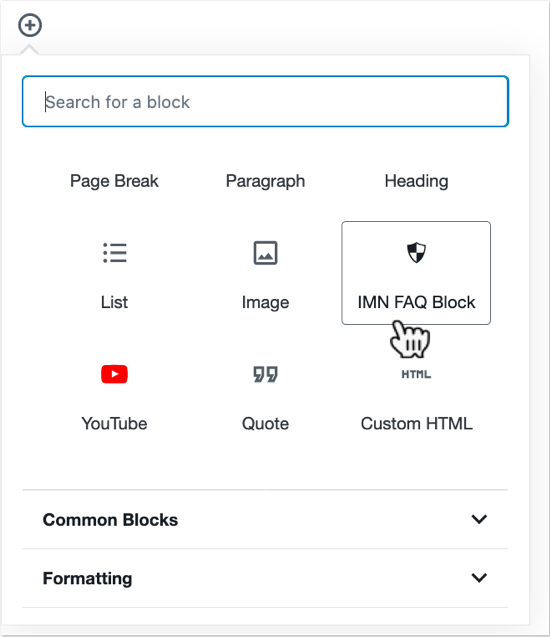Select the List block icon

coord(115,253)
